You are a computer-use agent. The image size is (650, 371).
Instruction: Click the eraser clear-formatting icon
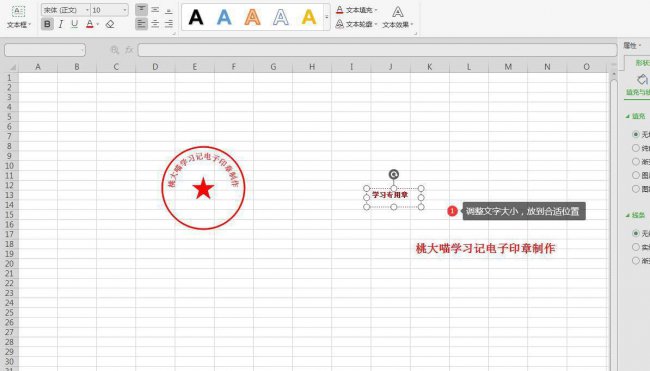[x=110, y=24]
